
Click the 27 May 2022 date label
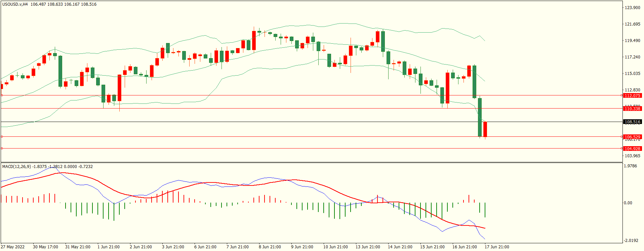point(13,247)
